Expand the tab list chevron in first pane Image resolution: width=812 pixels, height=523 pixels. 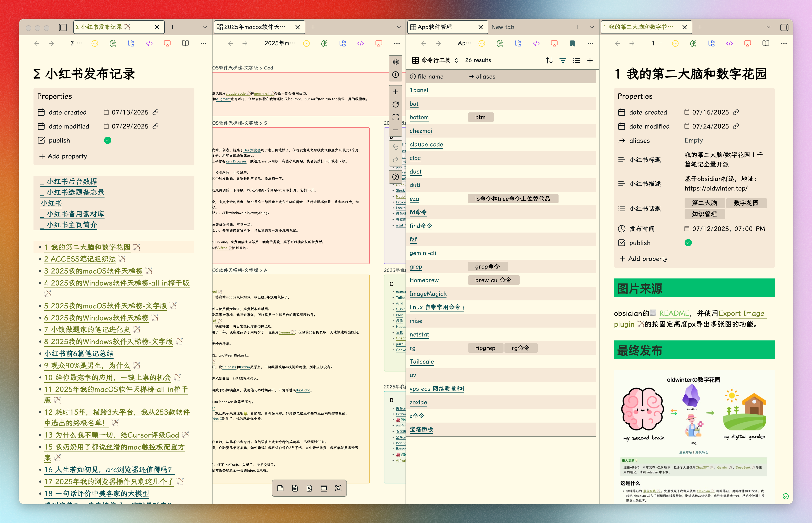click(205, 27)
